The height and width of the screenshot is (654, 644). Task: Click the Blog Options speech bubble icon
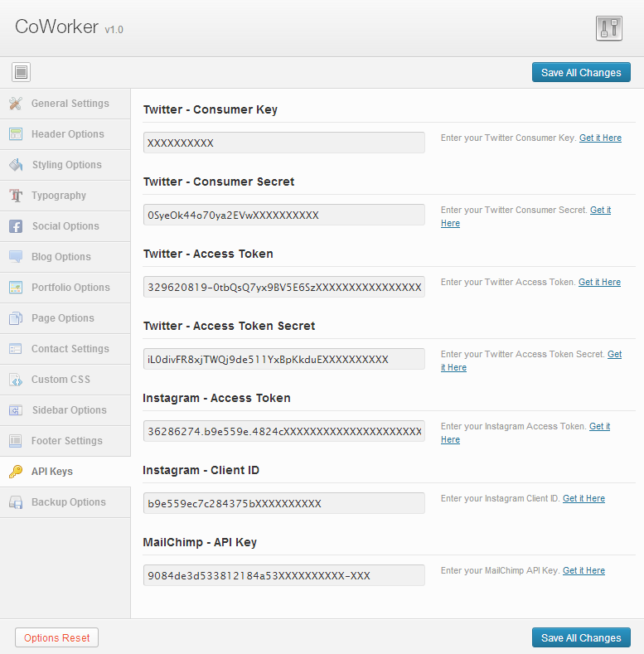(x=16, y=256)
